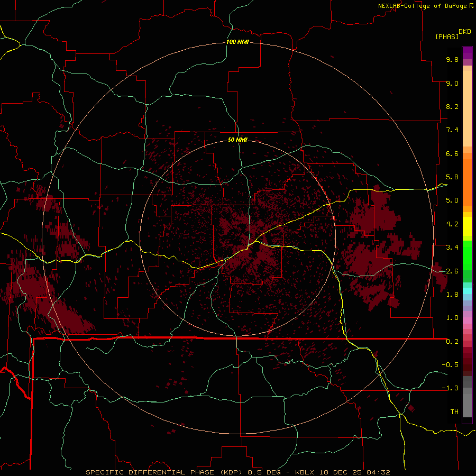The width and height of the screenshot is (476, 476).
Task: Pick the pink segment of color bar
Action: (467, 321)
